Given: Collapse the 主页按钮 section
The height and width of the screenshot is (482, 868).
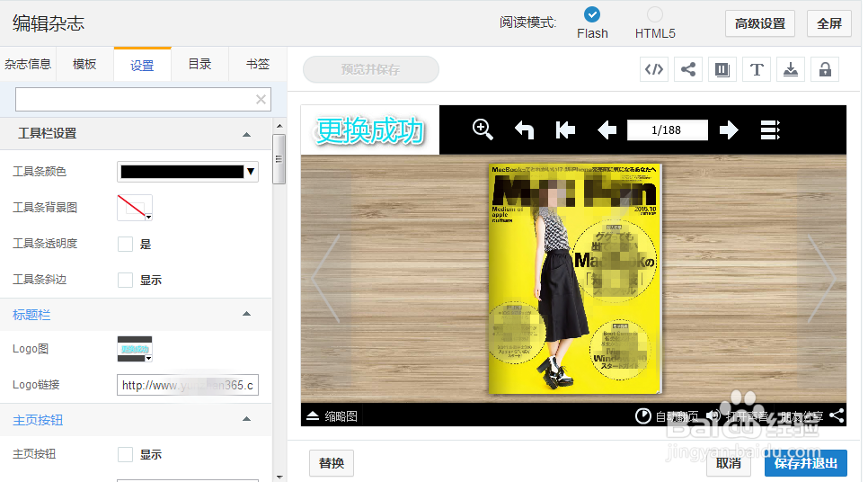Looking at the screenshot, I should [x=247, y=419].
